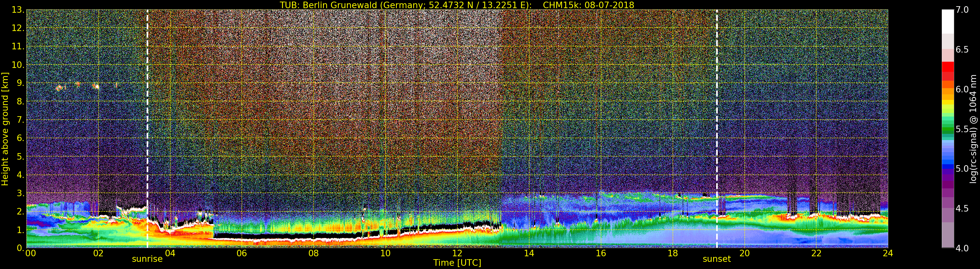Screen dimensions: 980x269
Task: Click the sunrise label below the time axis
Action: (x=147, y=259)
